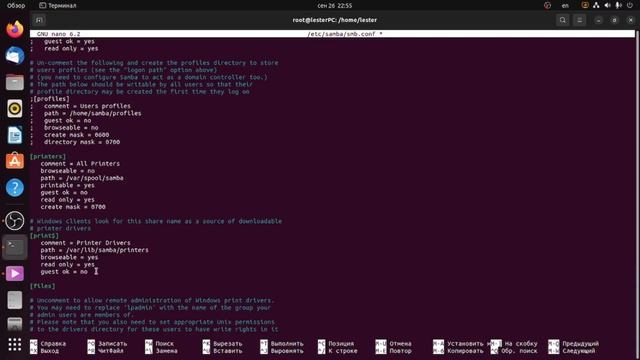Viewport: 640px width, 360px height.
Task: Click the Выход shortcut in nano
Action: pyautogui.click(x=49, y=351)
